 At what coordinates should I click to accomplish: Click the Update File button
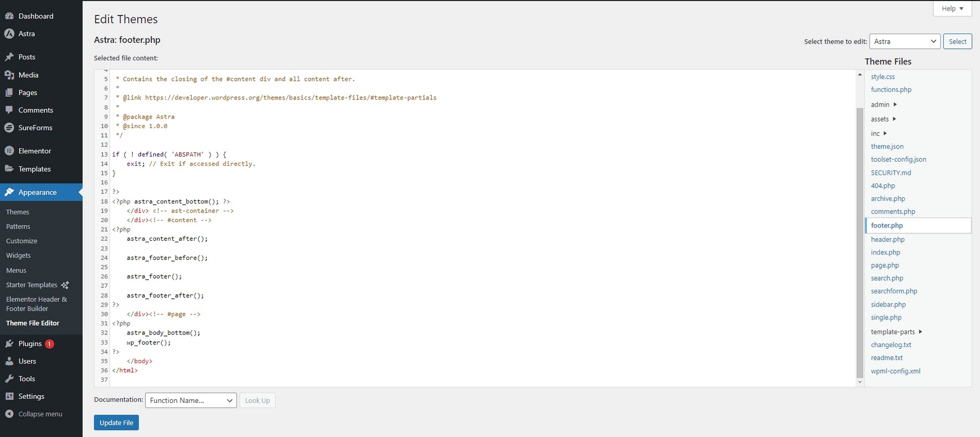[x=116, y=422]
